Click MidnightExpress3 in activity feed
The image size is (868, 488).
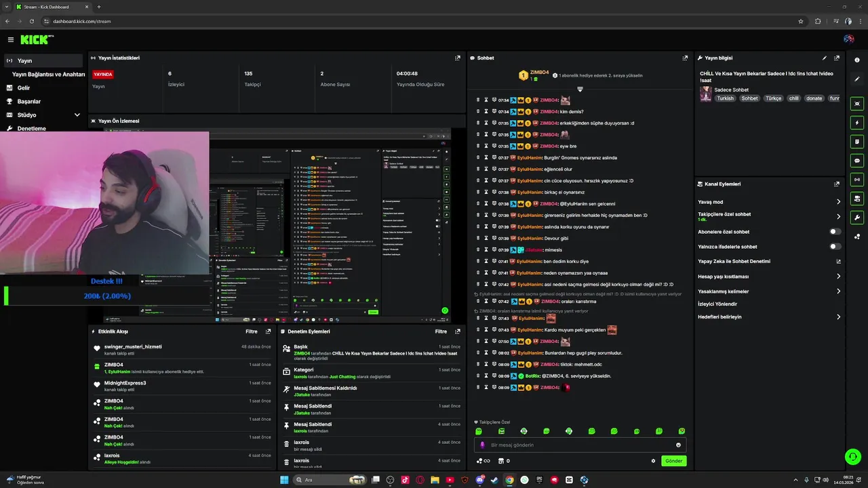click(125, 383)
